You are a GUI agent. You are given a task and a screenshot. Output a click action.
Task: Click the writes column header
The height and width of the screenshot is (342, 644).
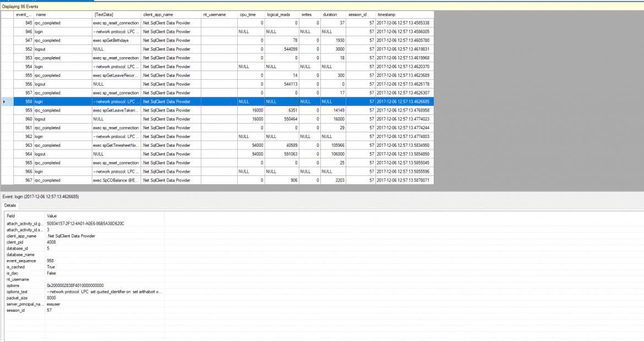coord(307,15)
